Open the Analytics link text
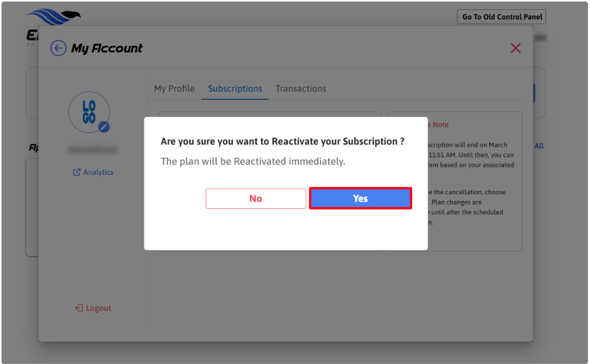 (x=98, y=172)
